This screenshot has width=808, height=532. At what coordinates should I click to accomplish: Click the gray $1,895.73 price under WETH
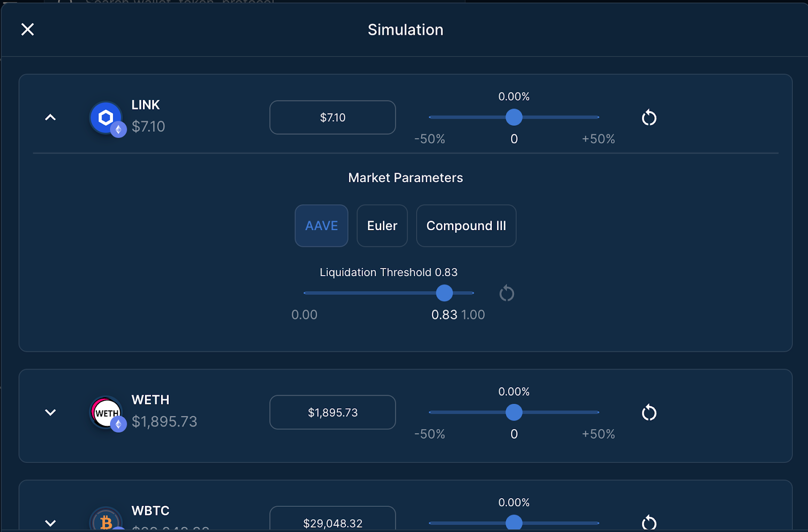pyautogui.click(x=165, y=421)
